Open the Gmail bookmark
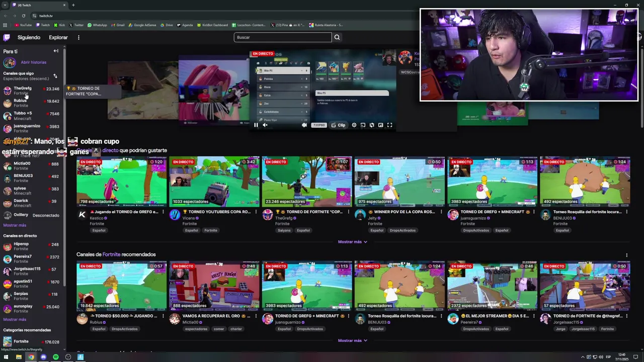This screenshot has height=362, width=644. (118, 25)
